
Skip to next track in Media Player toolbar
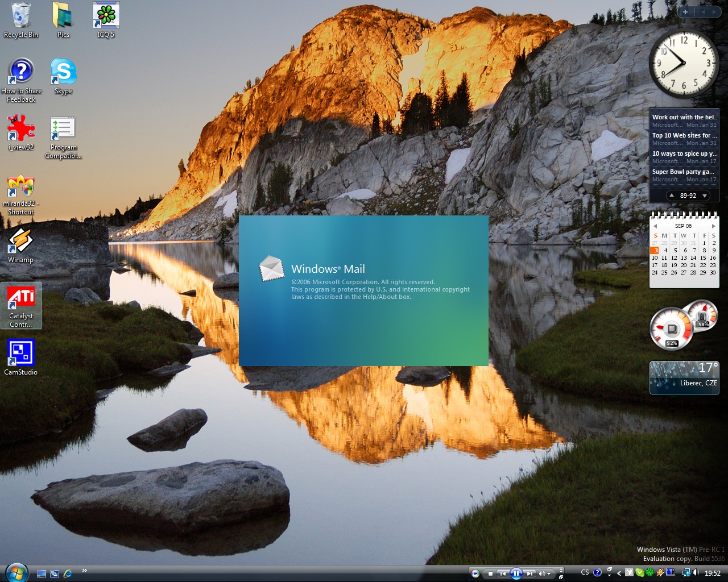click(x=530, y=573)
